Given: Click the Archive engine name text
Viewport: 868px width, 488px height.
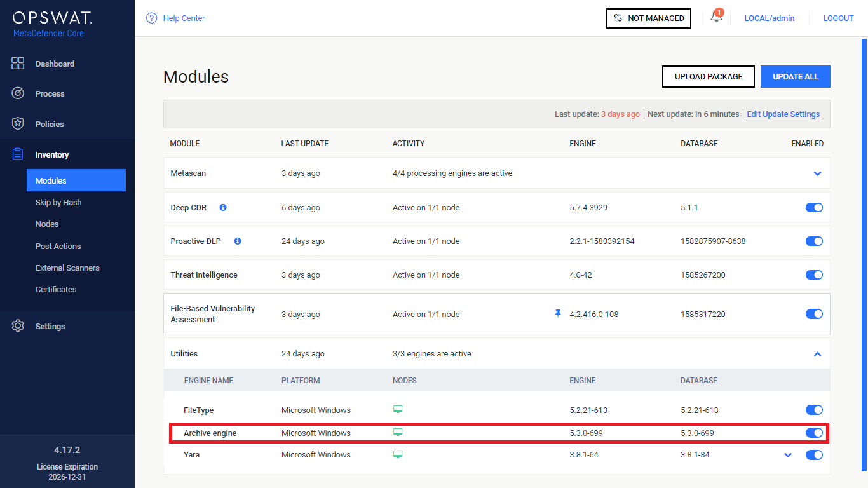Looking at the screenshot, I should [x=210, y=433].
